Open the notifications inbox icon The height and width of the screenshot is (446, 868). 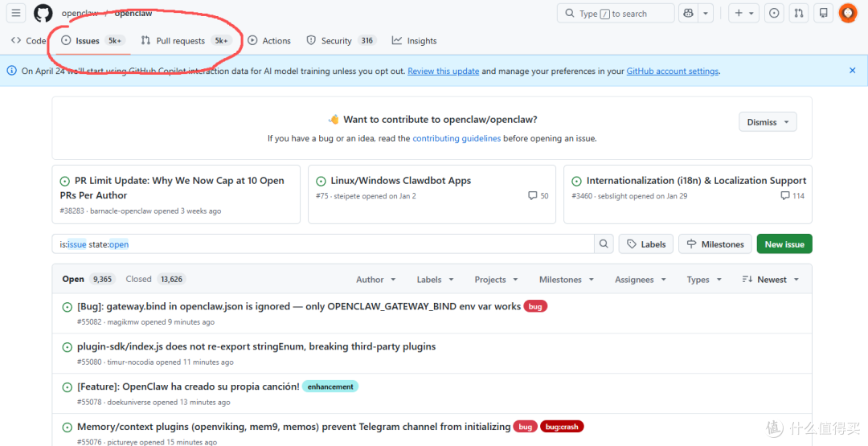[x=823, y=14]
